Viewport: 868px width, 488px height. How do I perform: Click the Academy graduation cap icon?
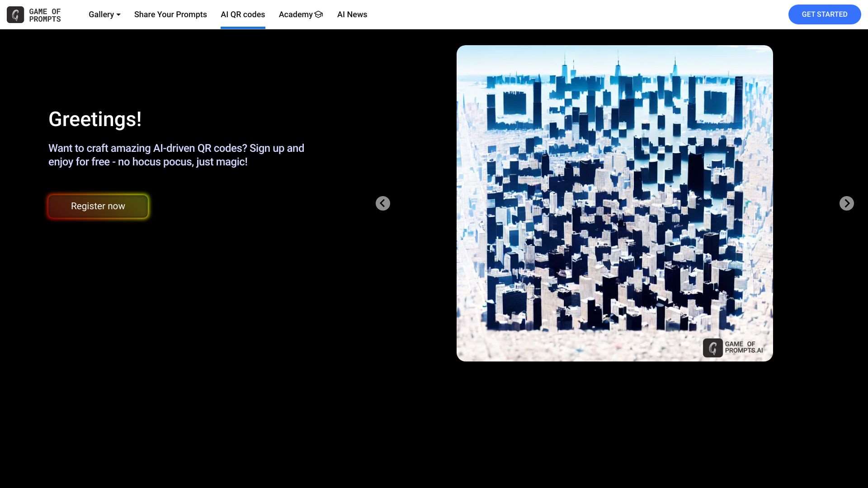(x=319, y=14)
